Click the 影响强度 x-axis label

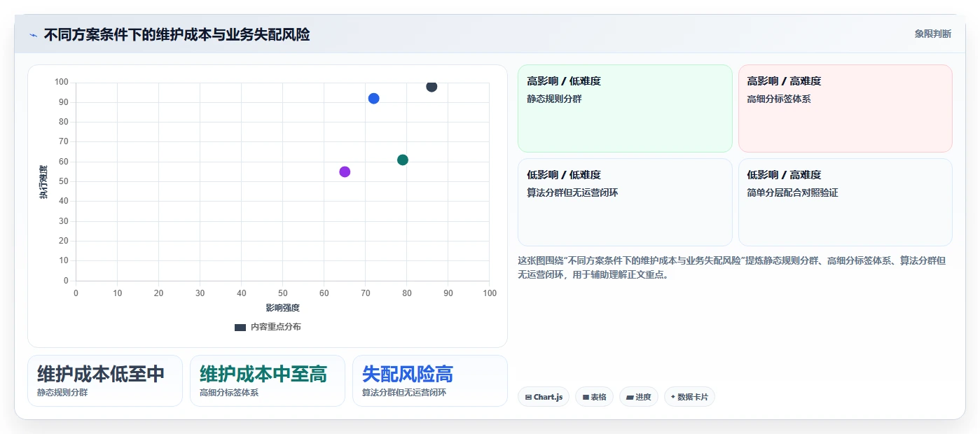282,308
